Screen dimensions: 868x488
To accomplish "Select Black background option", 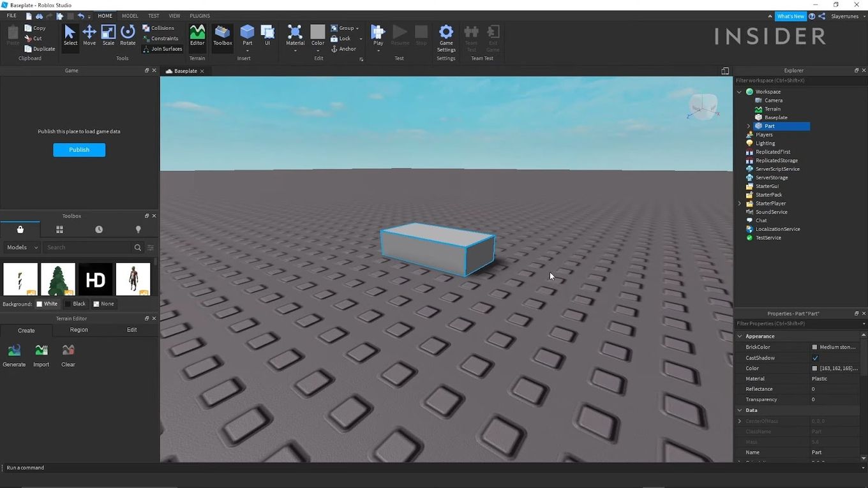I will (75, 304).
